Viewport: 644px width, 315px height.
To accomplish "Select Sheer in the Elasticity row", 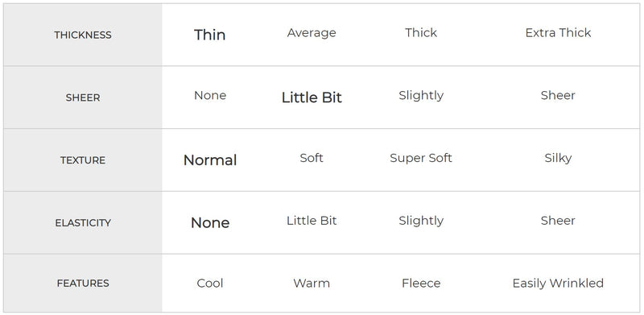I will [558, 221].
